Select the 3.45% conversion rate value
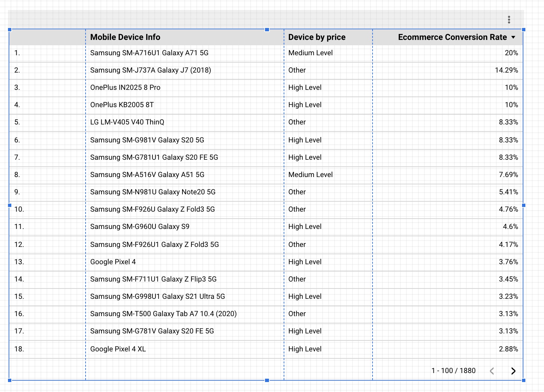544x392 pixels. point(508,279)
